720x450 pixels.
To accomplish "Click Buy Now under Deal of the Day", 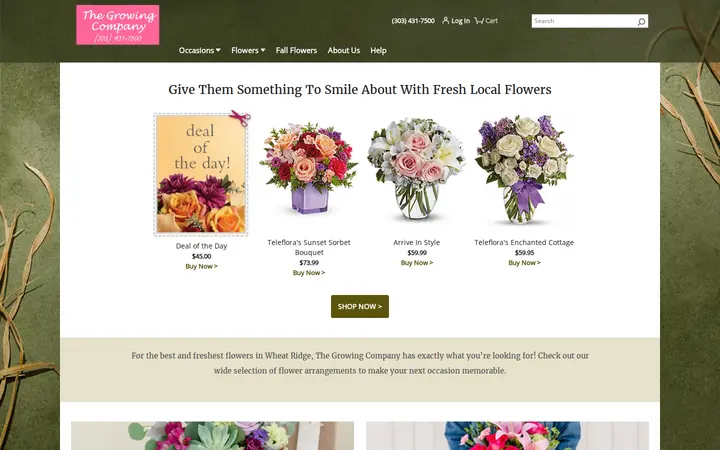I will [x=201, y=266].
